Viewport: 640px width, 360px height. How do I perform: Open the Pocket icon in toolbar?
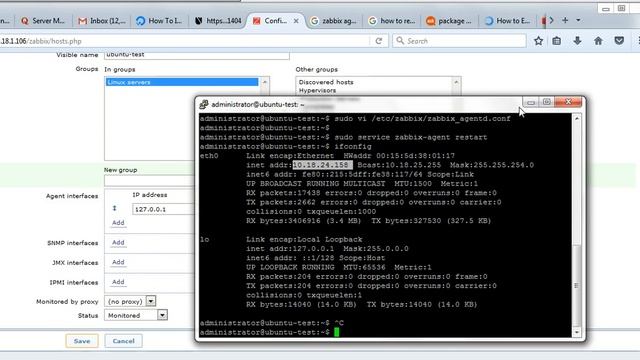[x=619, y=41]
